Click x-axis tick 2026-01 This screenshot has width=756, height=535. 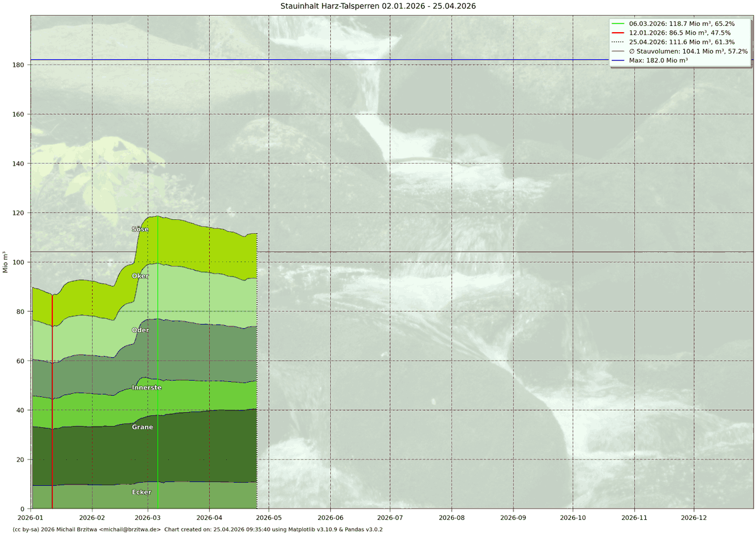coord(31,517)
